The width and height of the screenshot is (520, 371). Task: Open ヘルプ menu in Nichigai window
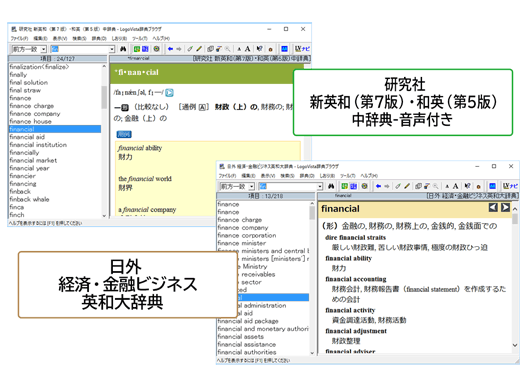click(369, 175)
